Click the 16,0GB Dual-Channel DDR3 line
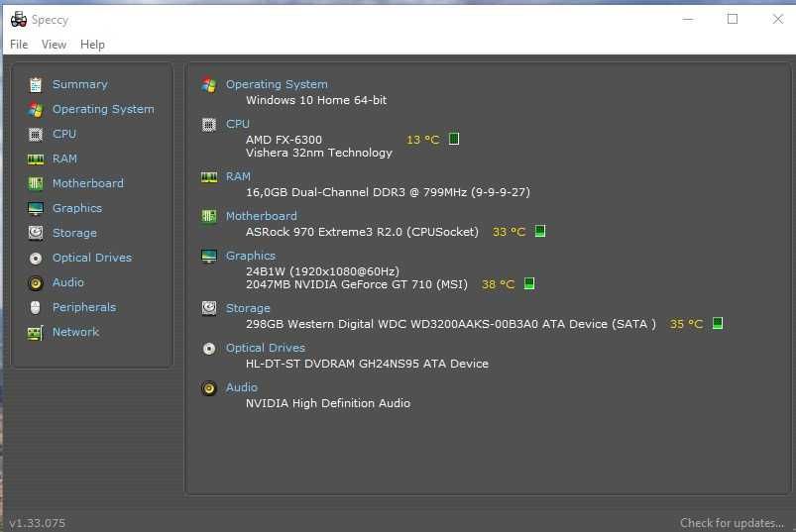Screen dimensions: 796x532 click(388, 192)
